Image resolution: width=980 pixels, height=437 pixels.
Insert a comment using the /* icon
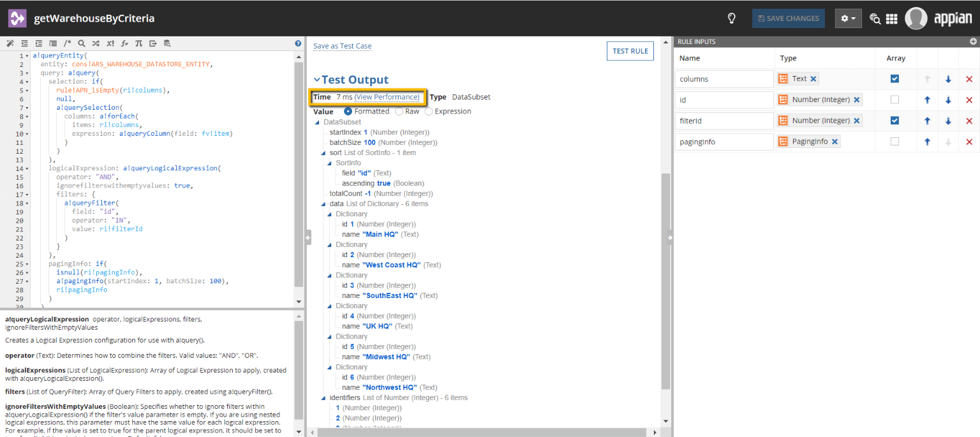tap(67, 43)
